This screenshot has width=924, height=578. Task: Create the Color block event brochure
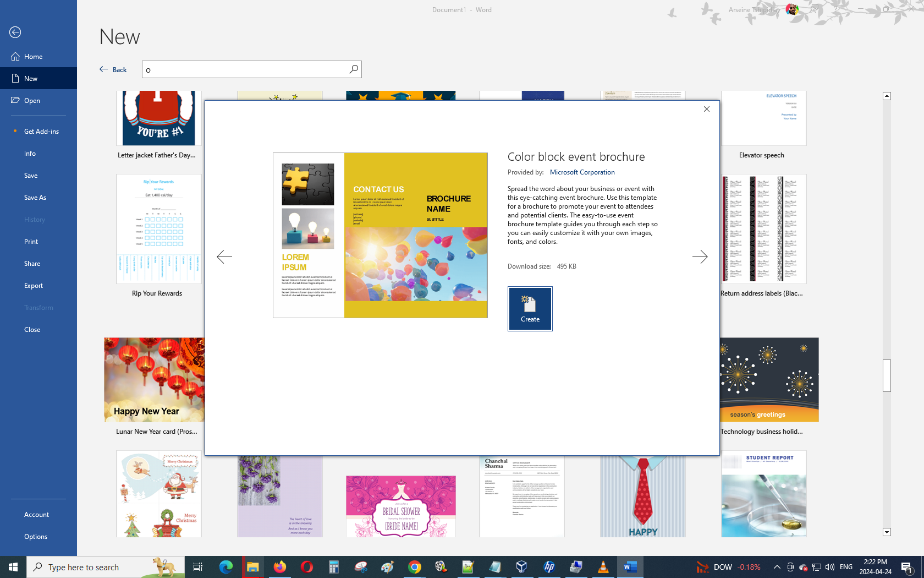coord(530,309)
